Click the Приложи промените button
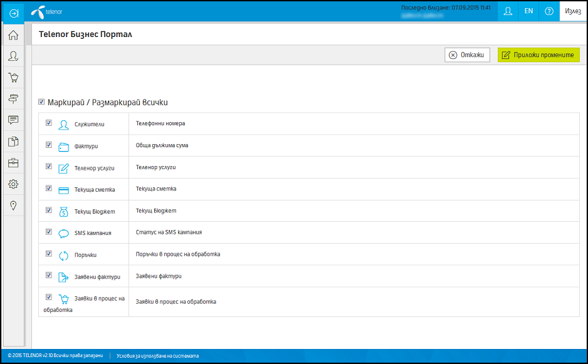This screenshot has height=364, width=588. [x=538, y=55]
